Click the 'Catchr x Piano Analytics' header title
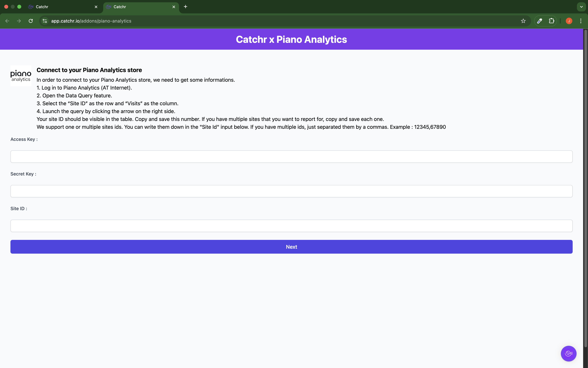Viewport: 588px width, 368px height. [291, 39]
